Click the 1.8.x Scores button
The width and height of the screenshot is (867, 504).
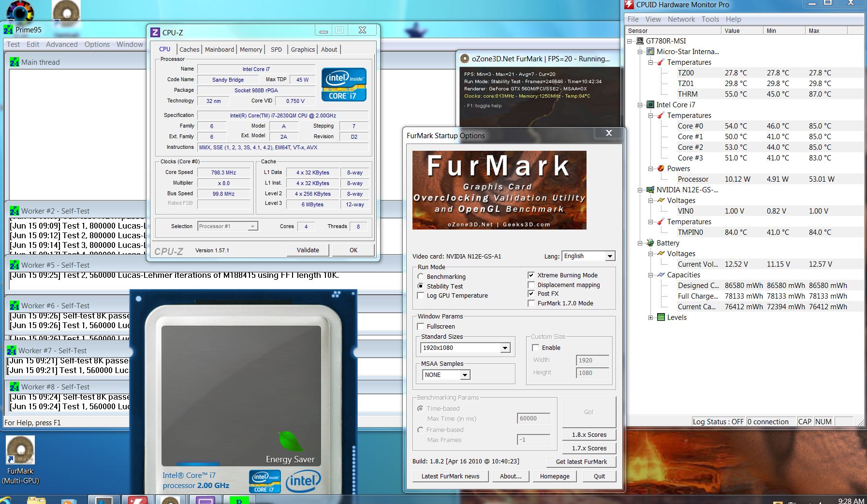pyautogui.click(x=589, y=434)
